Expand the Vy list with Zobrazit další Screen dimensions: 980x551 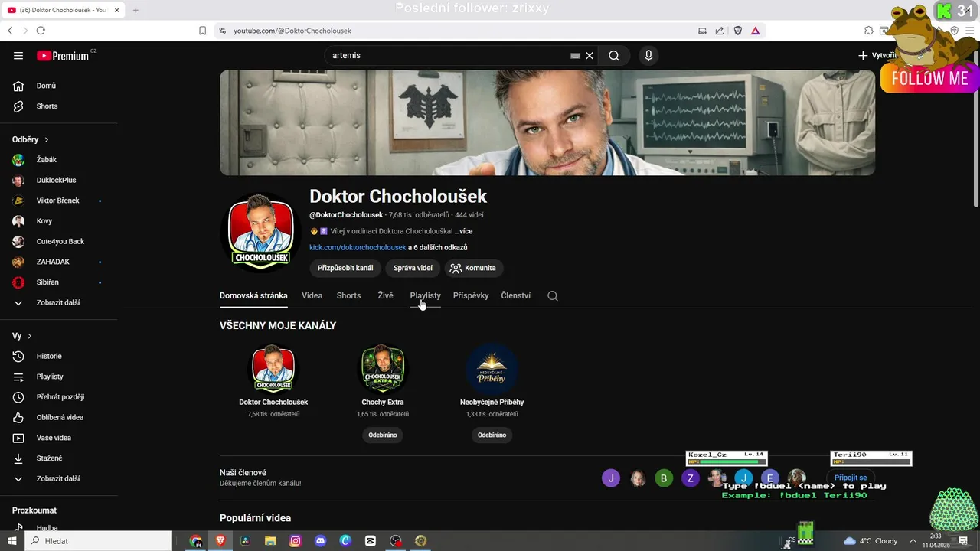(59, 479)
